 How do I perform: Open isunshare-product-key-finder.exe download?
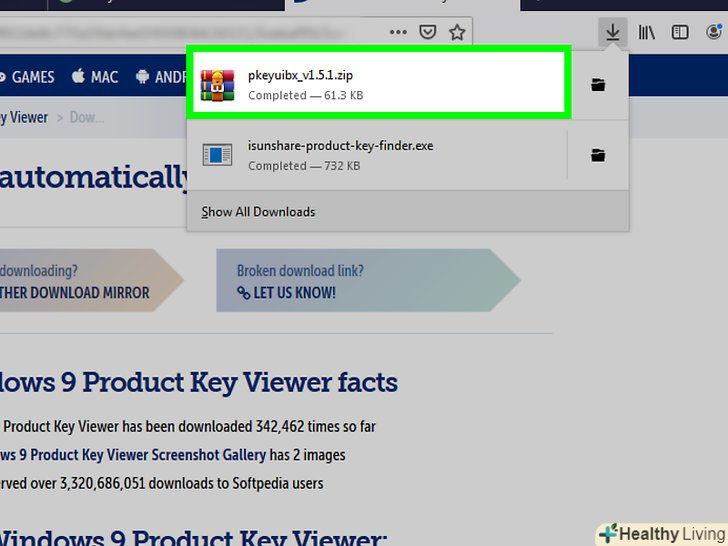(x=377, y=155)
